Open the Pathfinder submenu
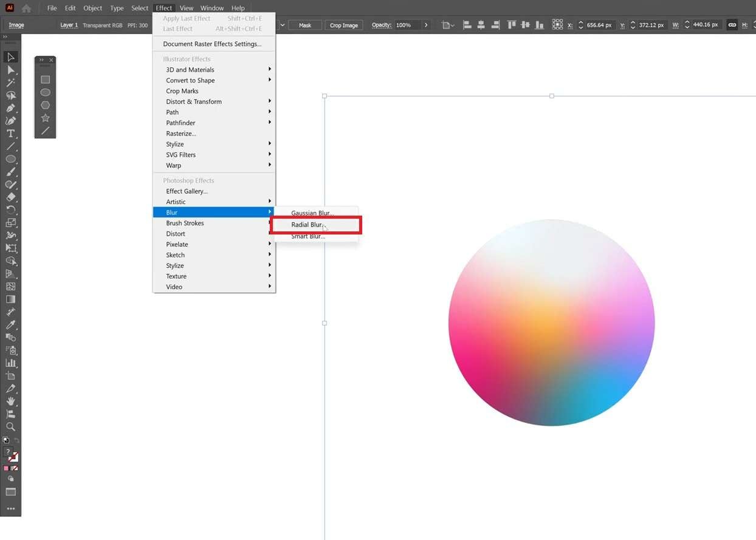756x540 pixels. click(x=214, y=123)
